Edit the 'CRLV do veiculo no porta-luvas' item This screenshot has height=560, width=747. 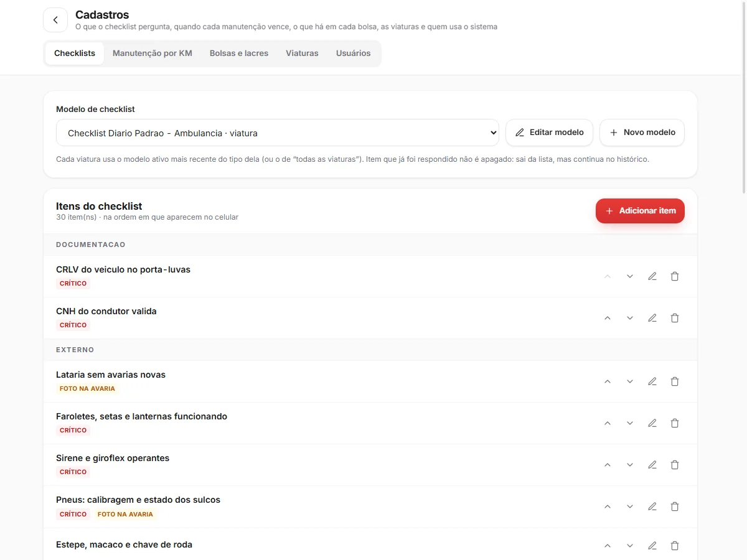(652, 276)
